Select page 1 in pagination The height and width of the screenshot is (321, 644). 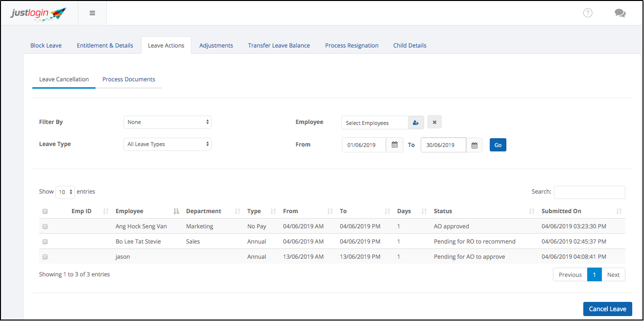[594, 274]
